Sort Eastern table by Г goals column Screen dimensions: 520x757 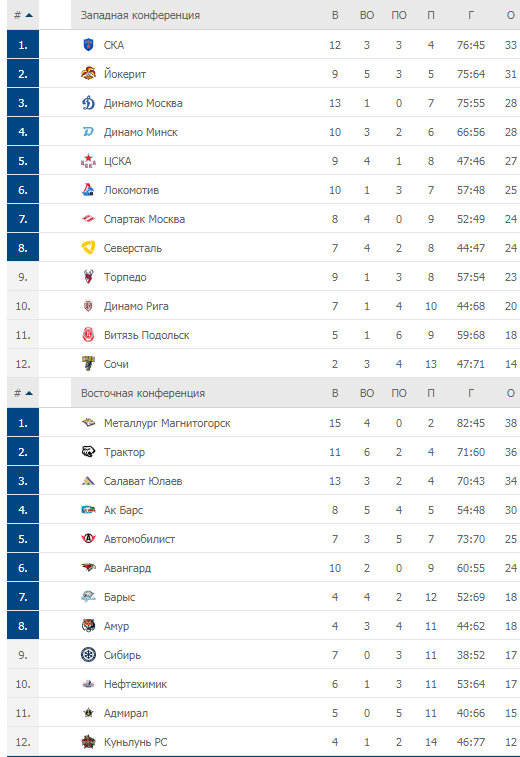471,393
